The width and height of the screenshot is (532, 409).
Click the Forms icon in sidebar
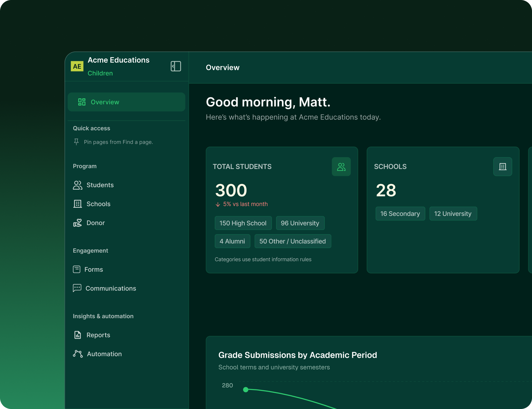point(77,269)
